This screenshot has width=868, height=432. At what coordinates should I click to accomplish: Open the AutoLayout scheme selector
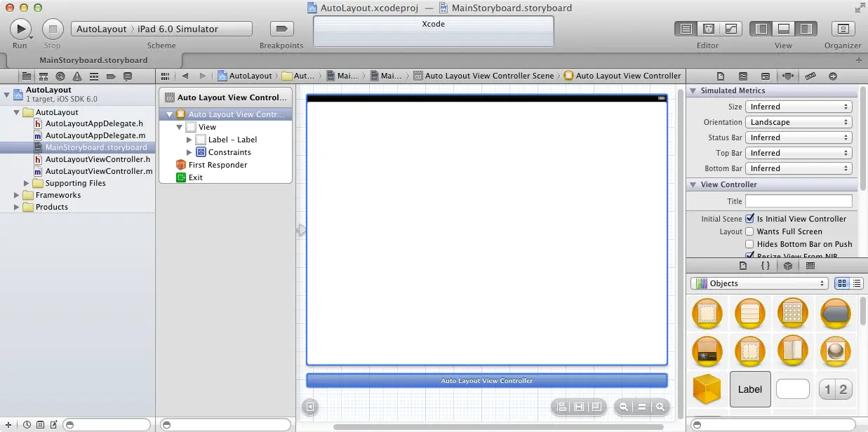(x=102, y=29)
